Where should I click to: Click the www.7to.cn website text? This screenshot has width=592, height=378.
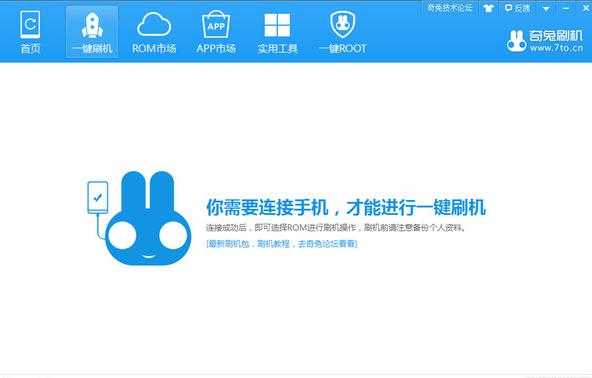[x=556, y=48]
